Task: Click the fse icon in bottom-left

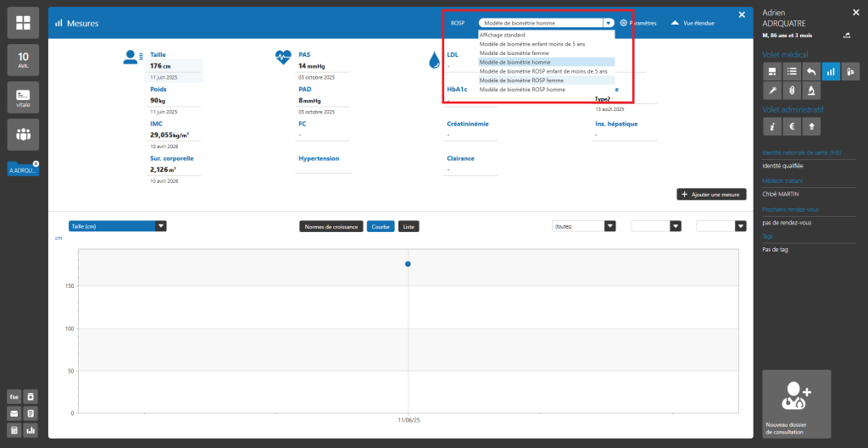Action: coord(14,396)
